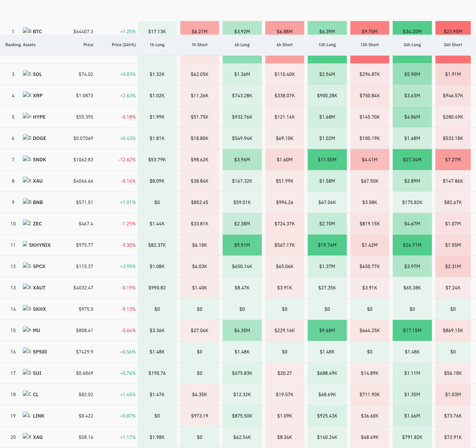Sort by 4h Short column header

click(x=284, y=45)
